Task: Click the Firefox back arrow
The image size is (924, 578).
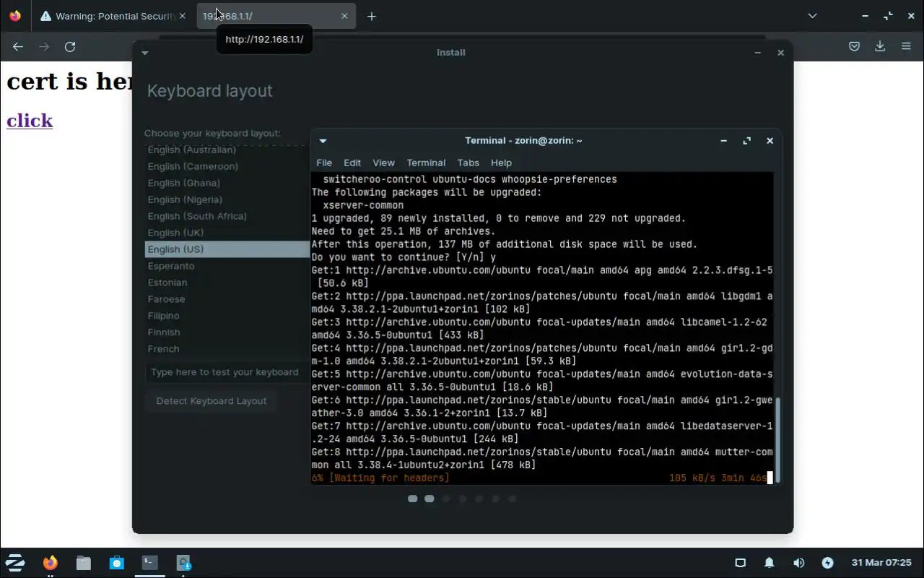Action: coord(18,46)
